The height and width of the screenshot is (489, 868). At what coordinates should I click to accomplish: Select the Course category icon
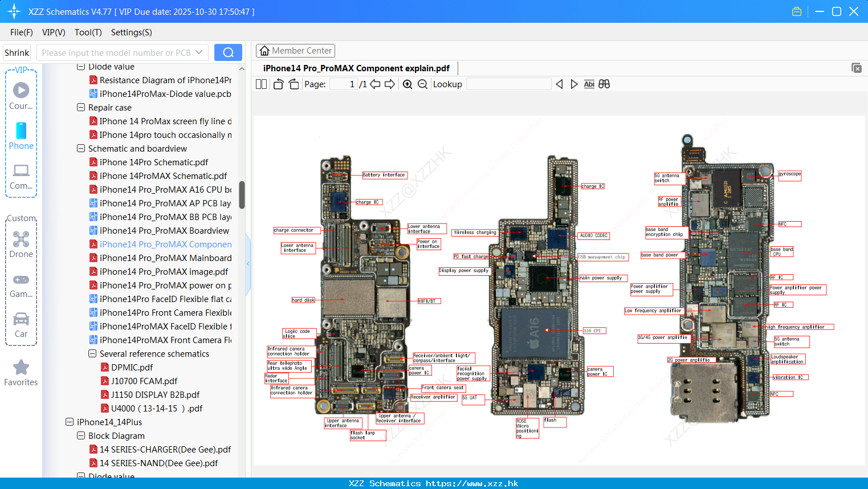[x=21, y=96]
